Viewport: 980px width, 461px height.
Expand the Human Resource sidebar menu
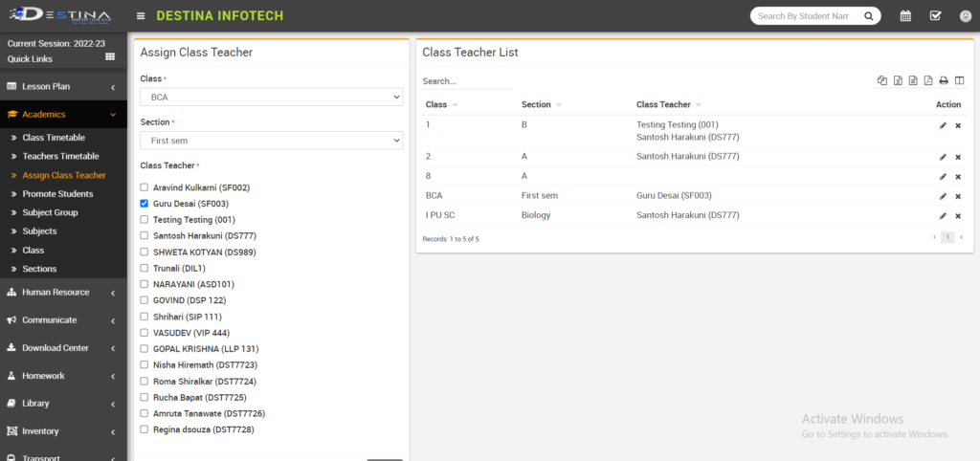[62, 293]
